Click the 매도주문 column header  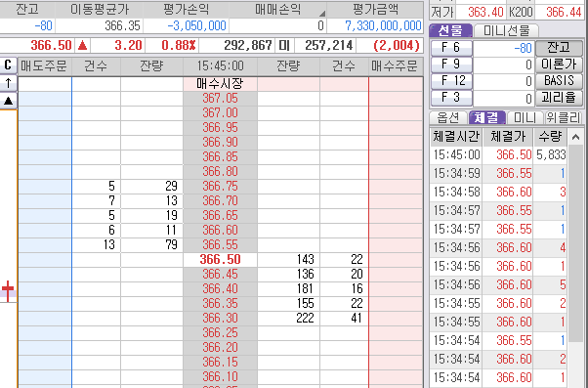[44, 66]
